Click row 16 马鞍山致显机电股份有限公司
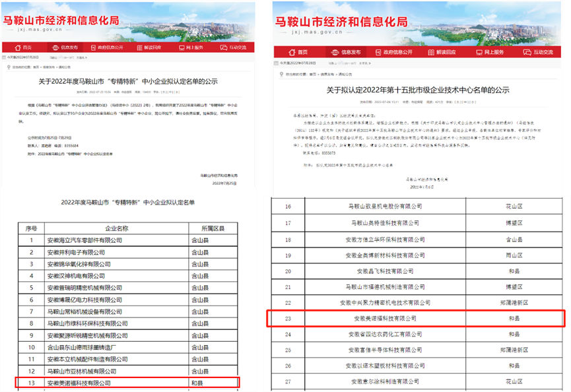Viewport: 571px width, 392px height. coord(417,207)
